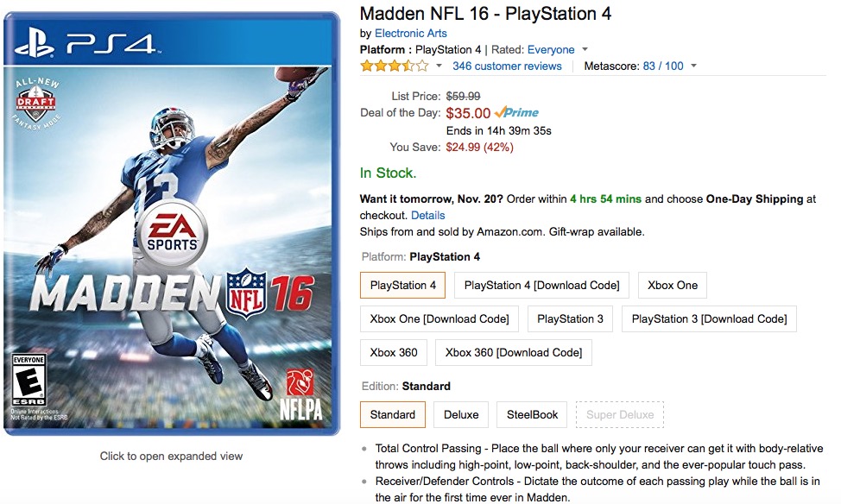Select the PlayStation 4 platform option
Viewport: 841px width, 504px height.
tap(403, 286)
